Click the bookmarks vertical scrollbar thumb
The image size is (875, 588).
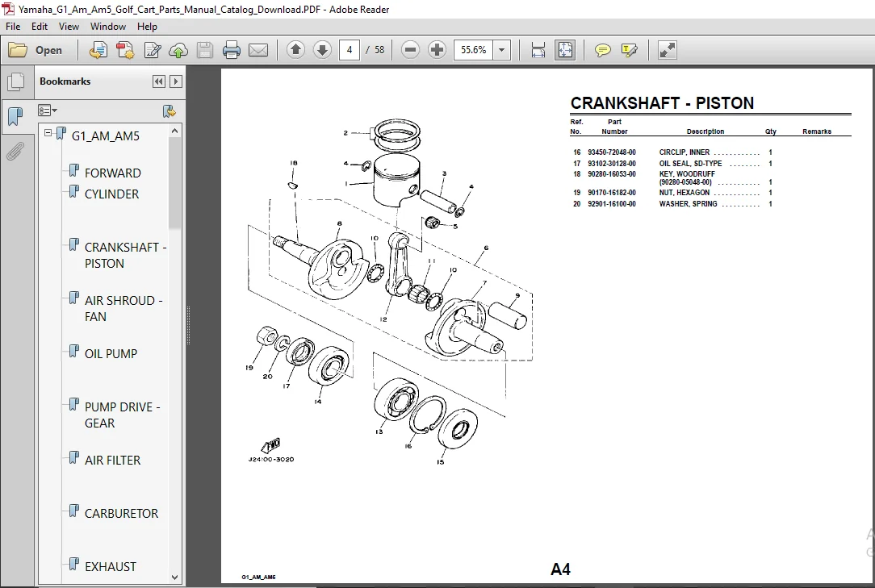tap(174, 182)
